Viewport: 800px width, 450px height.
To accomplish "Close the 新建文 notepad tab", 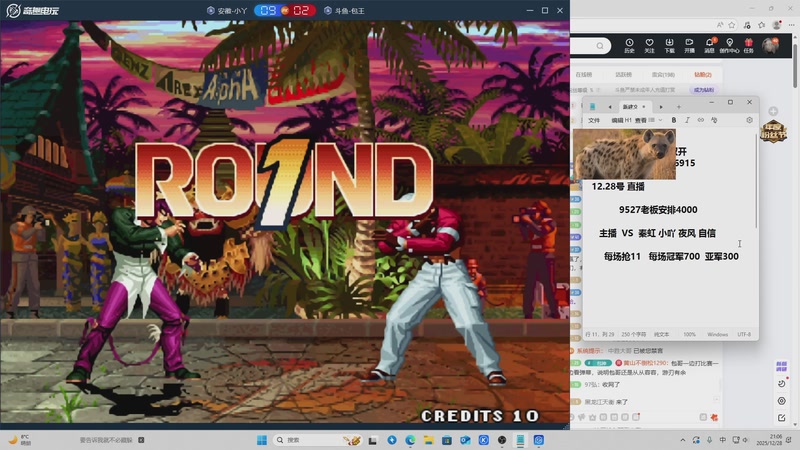I will pos(644,107).
